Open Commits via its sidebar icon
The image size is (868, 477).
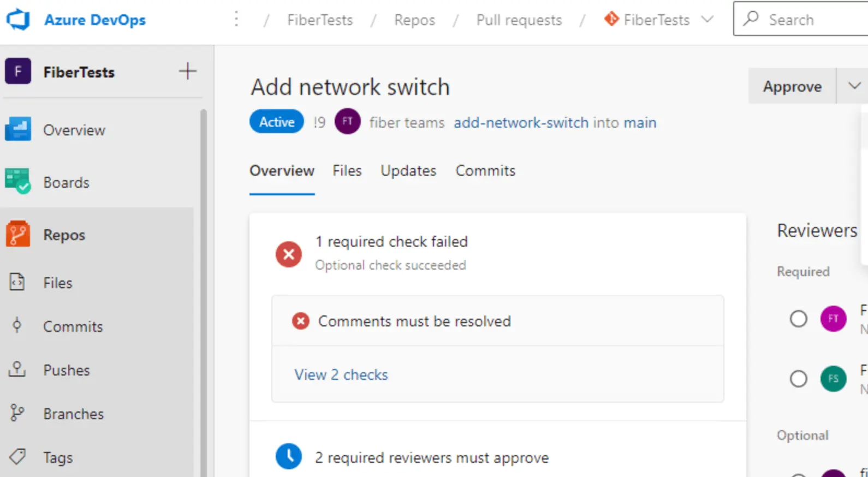(17, 326)
